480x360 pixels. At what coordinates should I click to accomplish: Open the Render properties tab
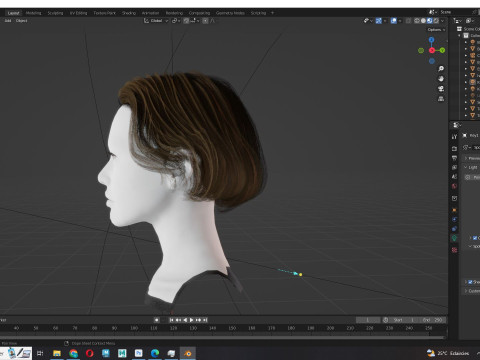tap(454, 149)
